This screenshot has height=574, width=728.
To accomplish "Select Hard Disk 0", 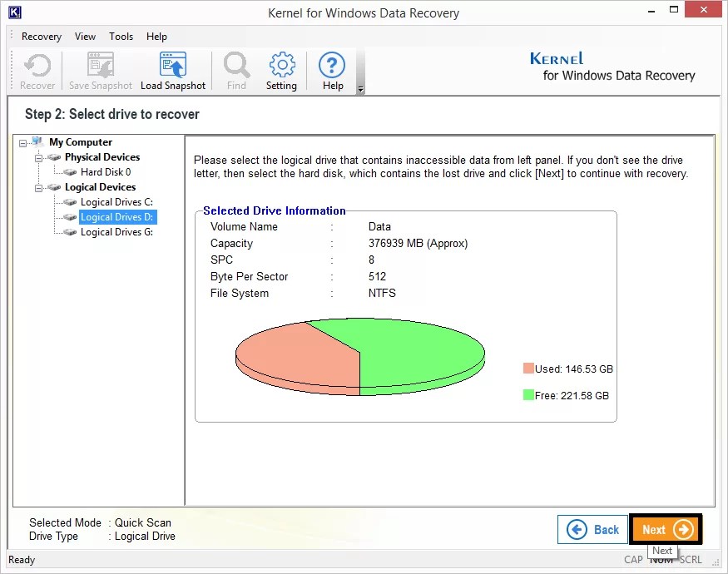I will (97, 172).
